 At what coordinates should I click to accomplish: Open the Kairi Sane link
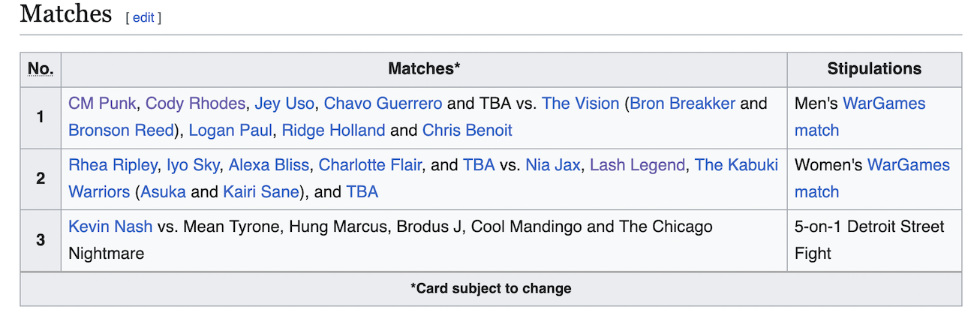click(x=260, y=192)
